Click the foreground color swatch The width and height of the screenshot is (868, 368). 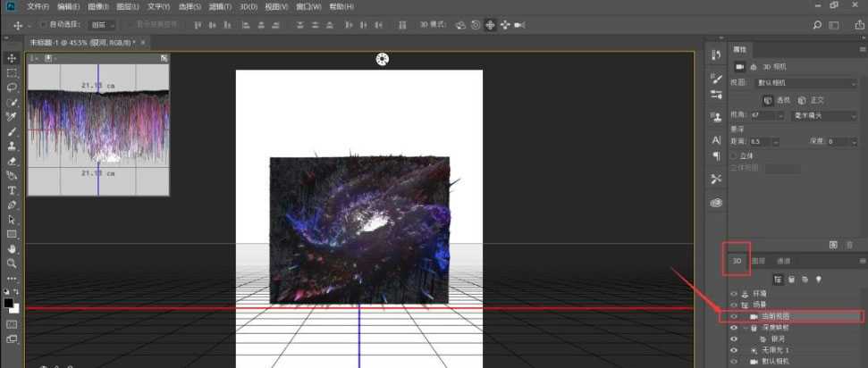pos(9,303)
